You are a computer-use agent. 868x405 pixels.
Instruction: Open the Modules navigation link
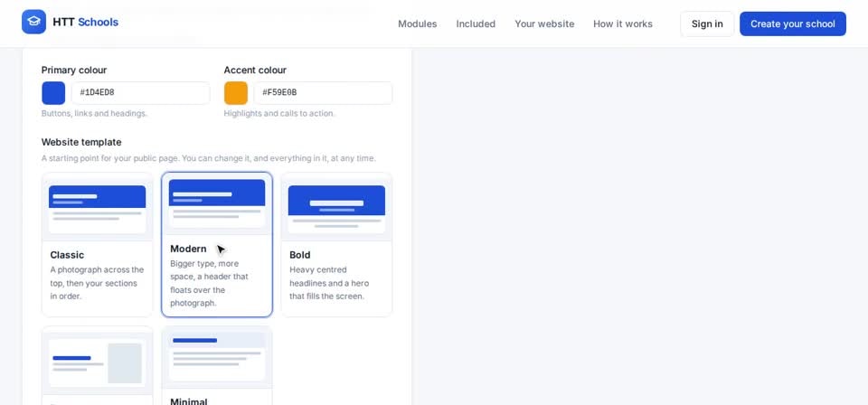418,24
